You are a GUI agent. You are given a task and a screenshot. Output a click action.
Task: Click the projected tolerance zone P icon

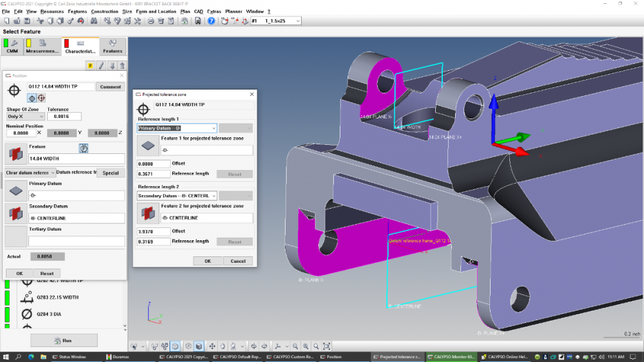84,148
